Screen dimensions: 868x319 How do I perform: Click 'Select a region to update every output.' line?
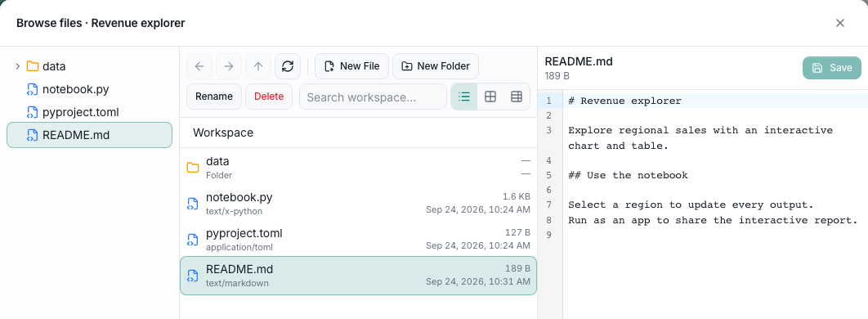point(691,205)
